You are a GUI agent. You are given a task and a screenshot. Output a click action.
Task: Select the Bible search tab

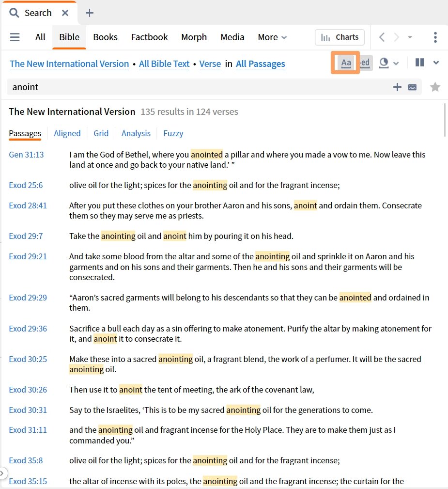(69, 37)
